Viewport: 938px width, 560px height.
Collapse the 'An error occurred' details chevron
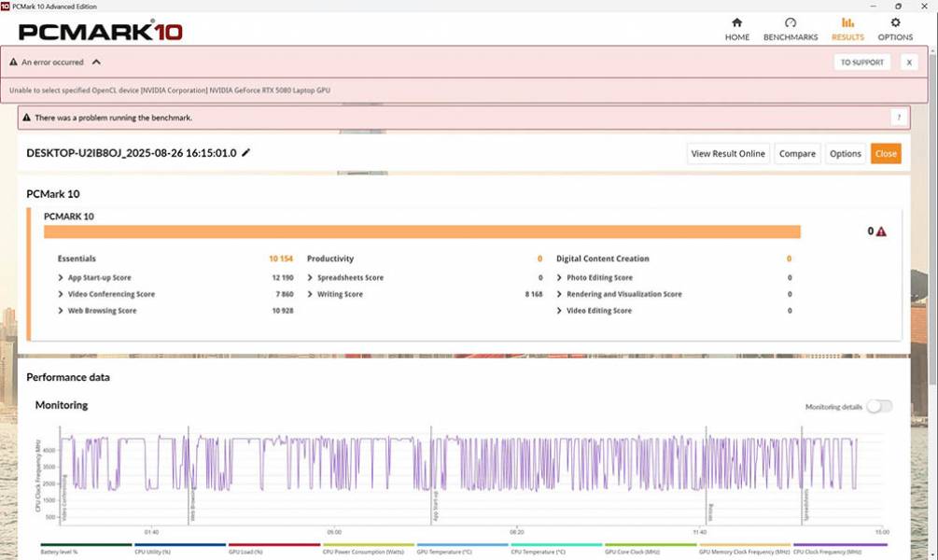click(x=96, y=63)
